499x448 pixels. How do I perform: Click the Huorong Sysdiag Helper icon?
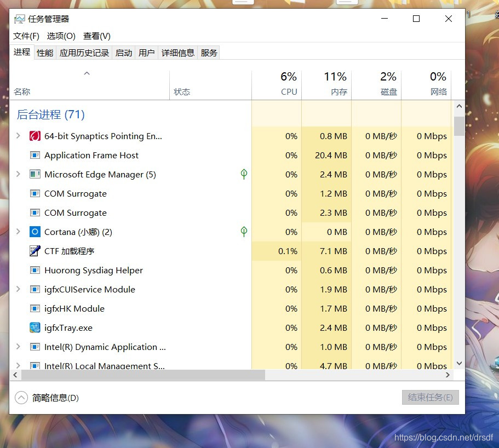[x=35, y=270]
